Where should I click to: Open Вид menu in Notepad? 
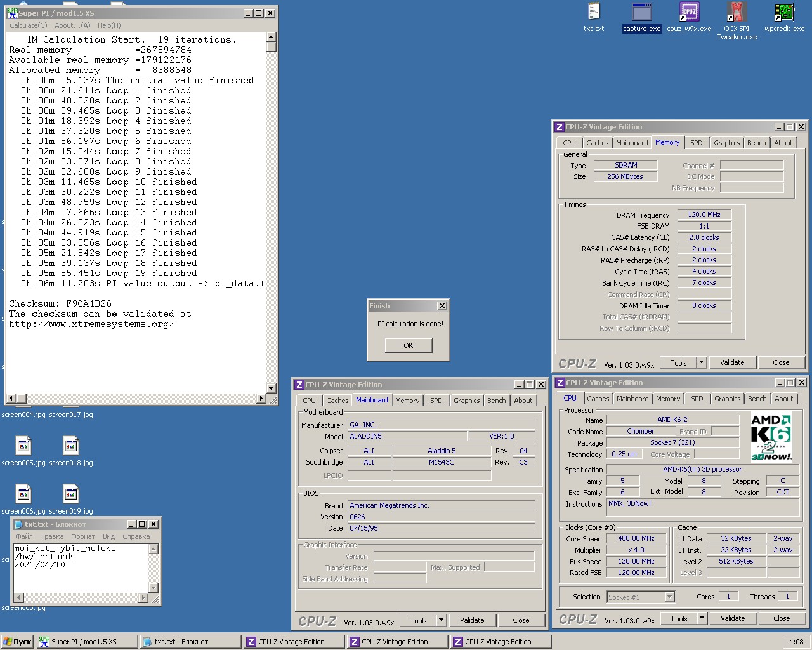click(x=109, y=536)
